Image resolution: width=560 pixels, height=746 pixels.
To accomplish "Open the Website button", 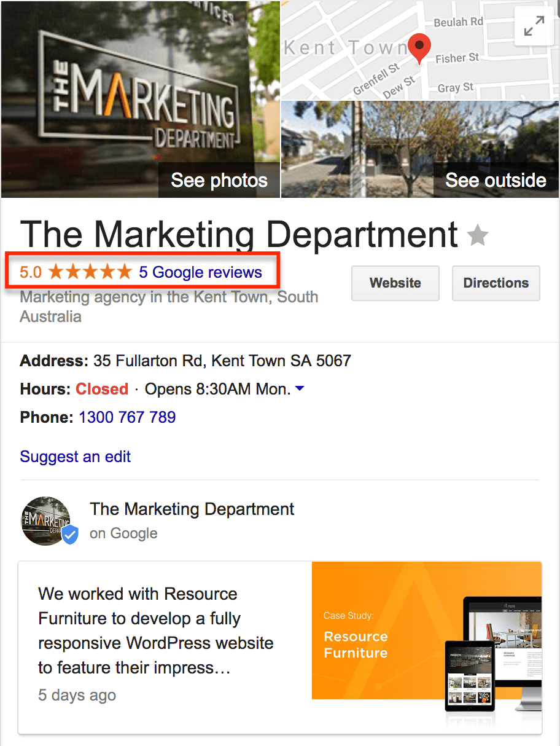I will click(x=395, y=283).
